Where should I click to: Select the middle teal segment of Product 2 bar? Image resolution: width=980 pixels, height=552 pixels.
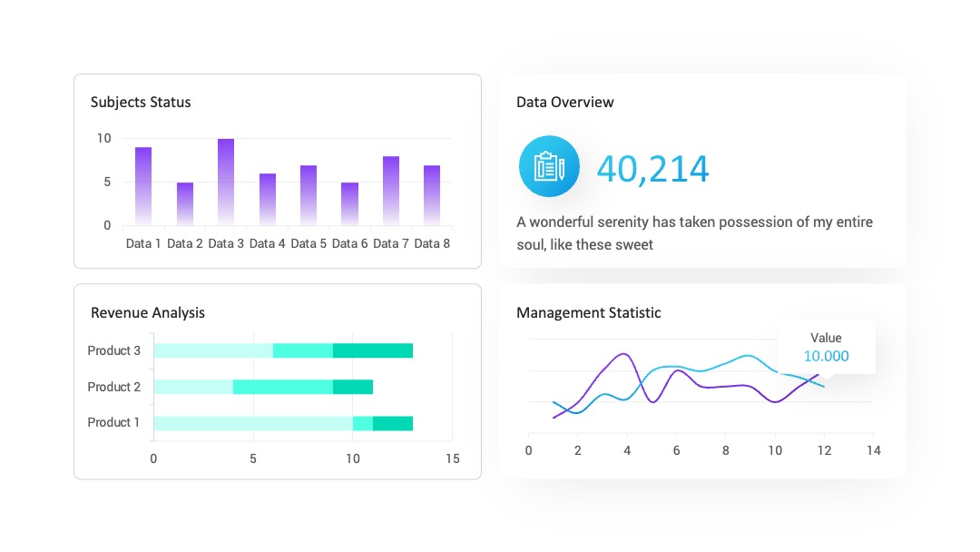click(x=283, y=387)
